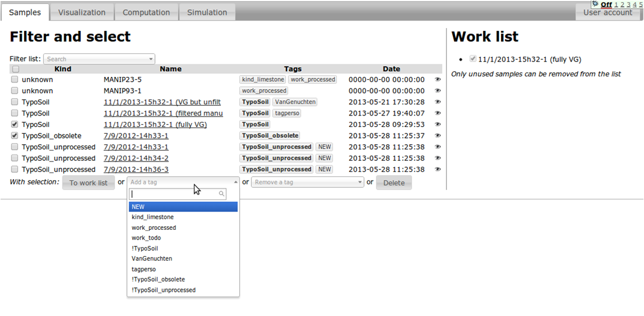The width and height of the screenshot is (644, 316).
Task: Open the Simulation tab
Action: click(207, 12)
